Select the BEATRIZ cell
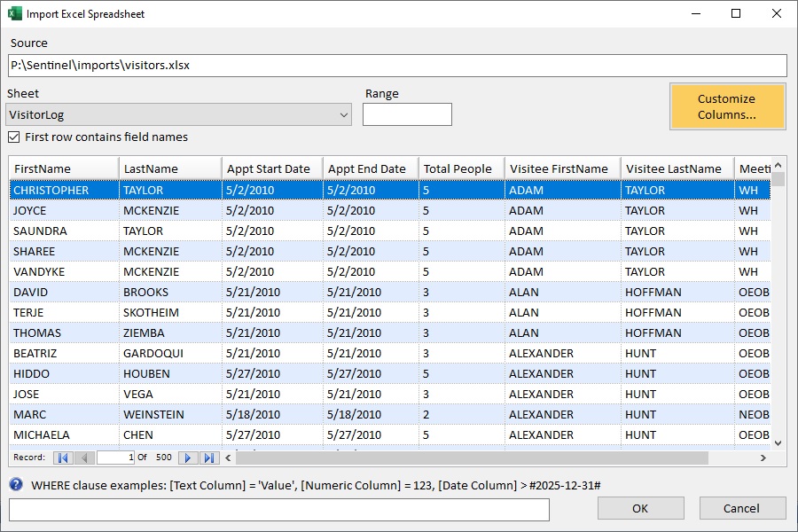Screen dimensions: 798x532 64,353
